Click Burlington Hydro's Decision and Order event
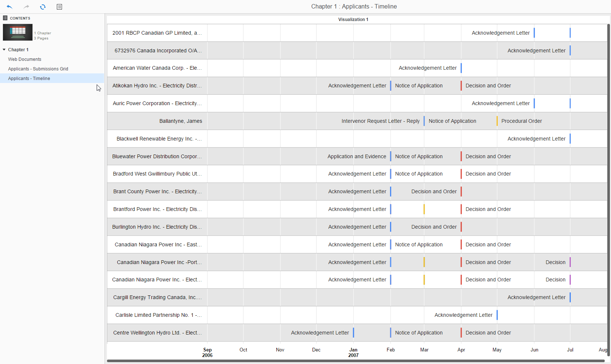This screenshot has height=364, width=611. (434, 227)
